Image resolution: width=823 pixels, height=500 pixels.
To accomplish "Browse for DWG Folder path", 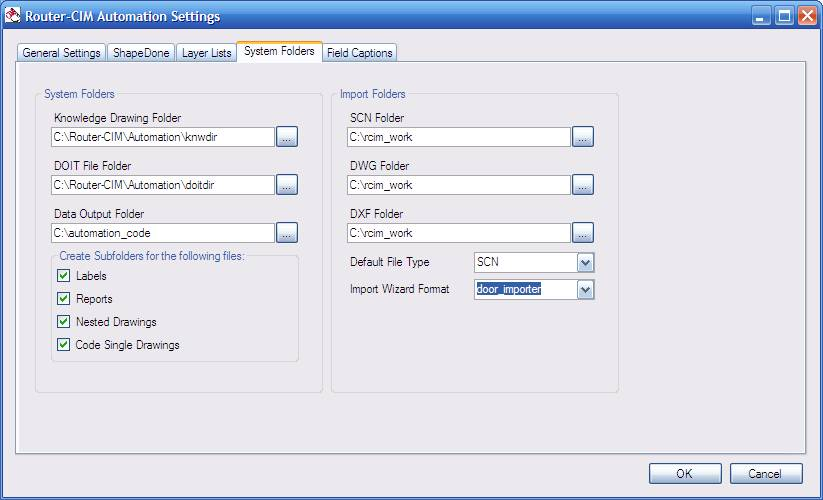I will (x=583, y=185).
